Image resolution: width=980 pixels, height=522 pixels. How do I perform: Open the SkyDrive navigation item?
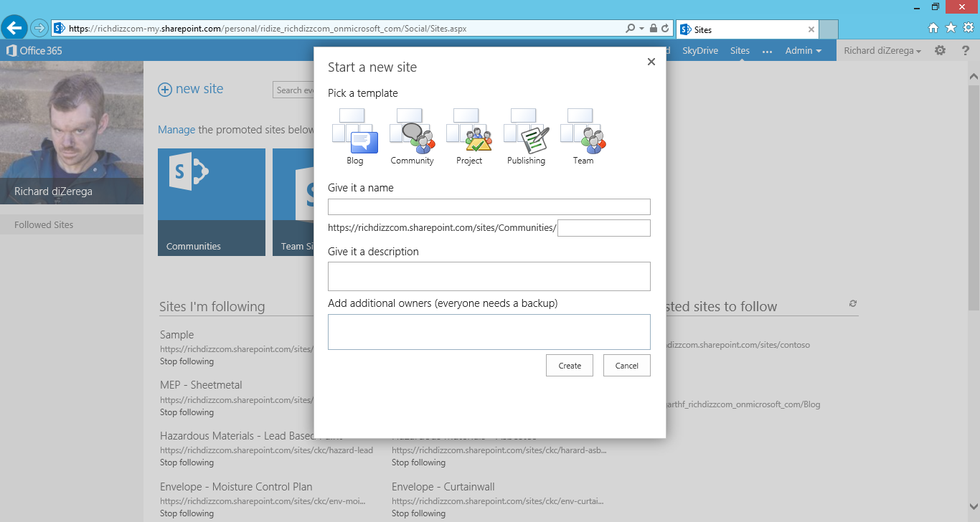(699, 51)
